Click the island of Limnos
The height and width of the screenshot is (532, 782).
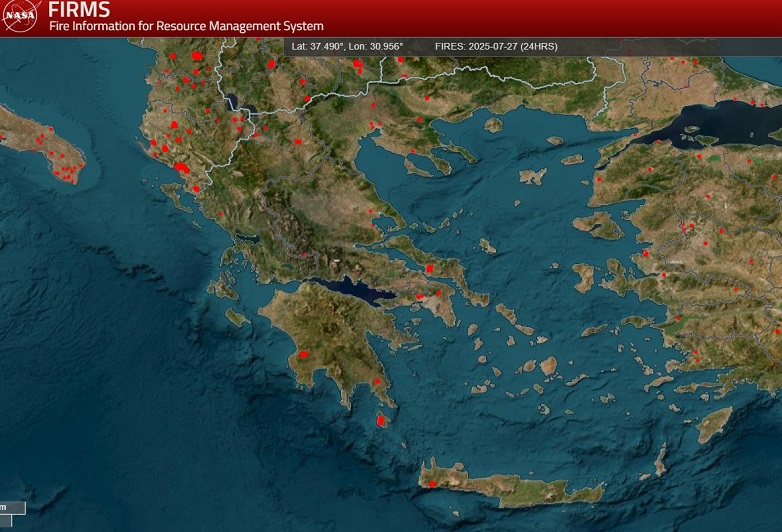coord(533,176)
